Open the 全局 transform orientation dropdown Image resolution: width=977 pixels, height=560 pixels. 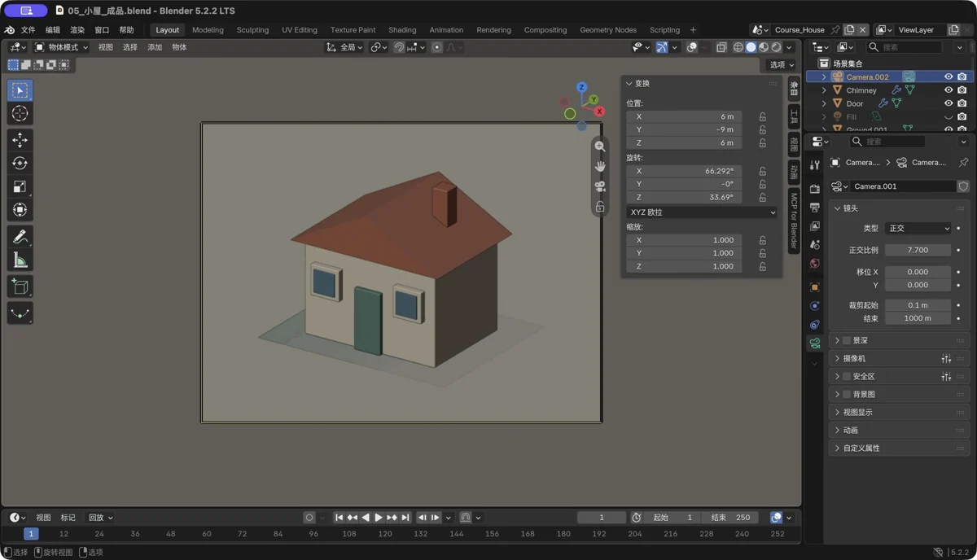pos(344,47)
